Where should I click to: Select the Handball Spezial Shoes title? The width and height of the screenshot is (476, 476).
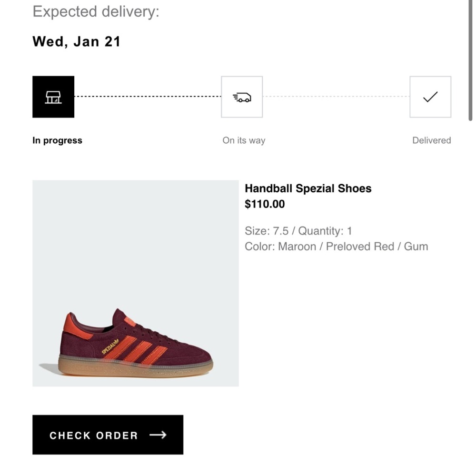(x=308, y=188)
